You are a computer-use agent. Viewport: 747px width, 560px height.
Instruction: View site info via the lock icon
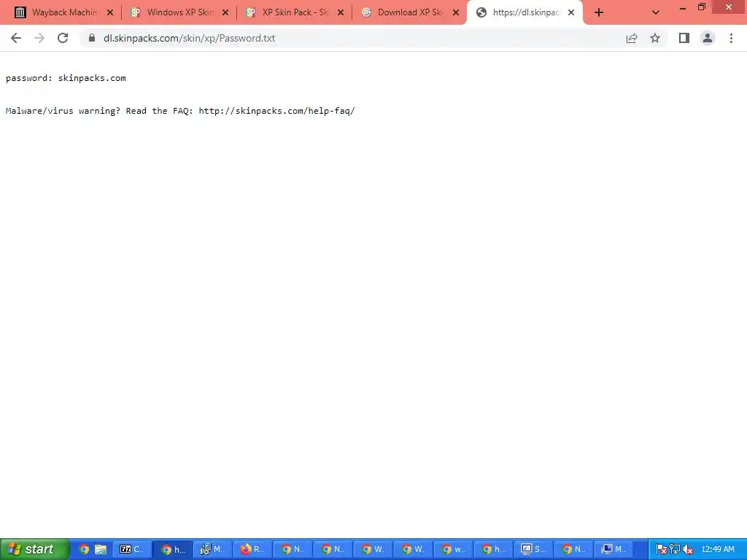pos(92,38)
